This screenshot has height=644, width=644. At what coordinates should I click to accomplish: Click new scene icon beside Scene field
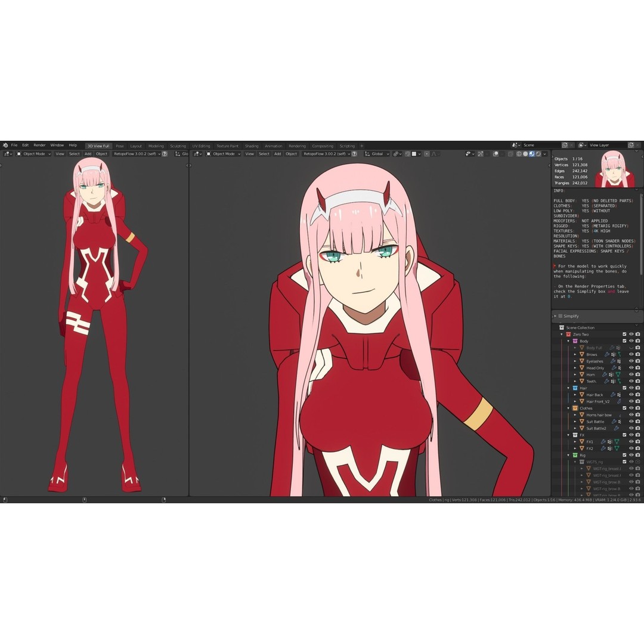click(x=565, y=145)
